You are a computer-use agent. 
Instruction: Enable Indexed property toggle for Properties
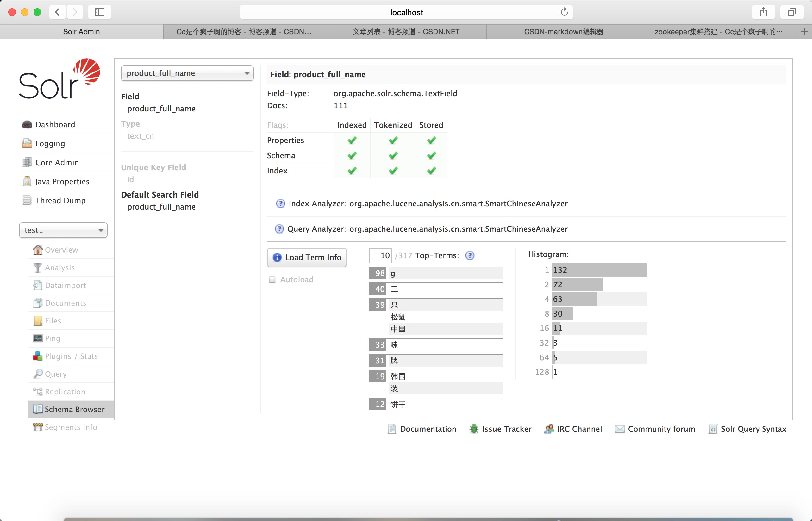(x=351, y=140)
